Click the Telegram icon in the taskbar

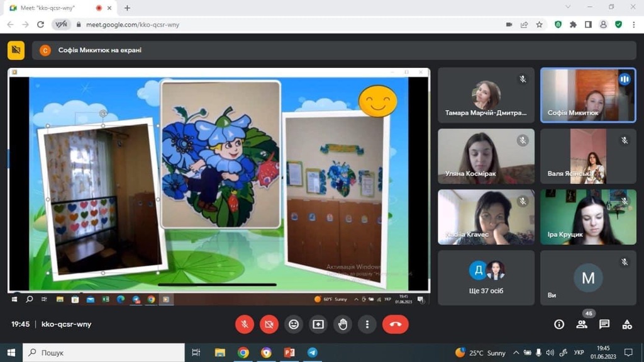coord(312,353)
